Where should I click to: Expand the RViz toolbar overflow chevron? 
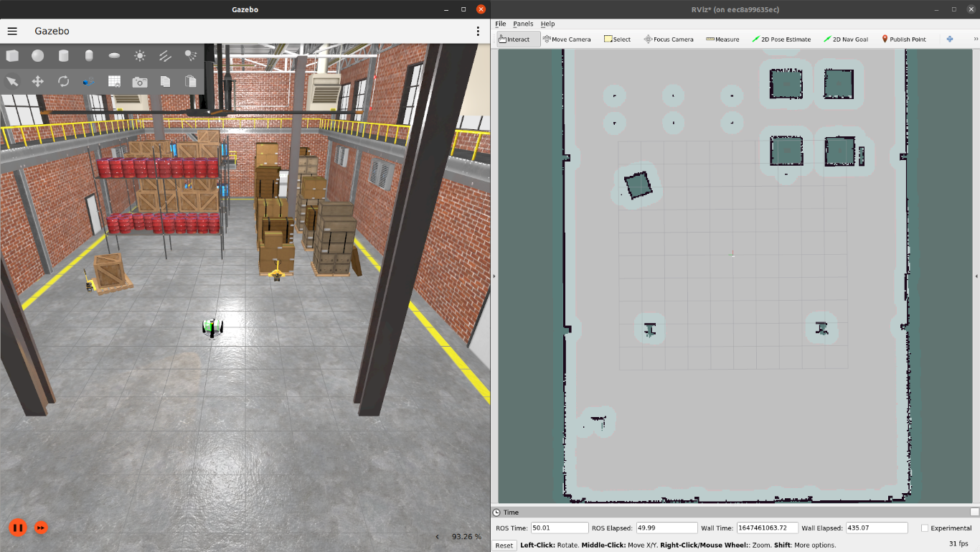pyautogui.click(x=976, y=39)
